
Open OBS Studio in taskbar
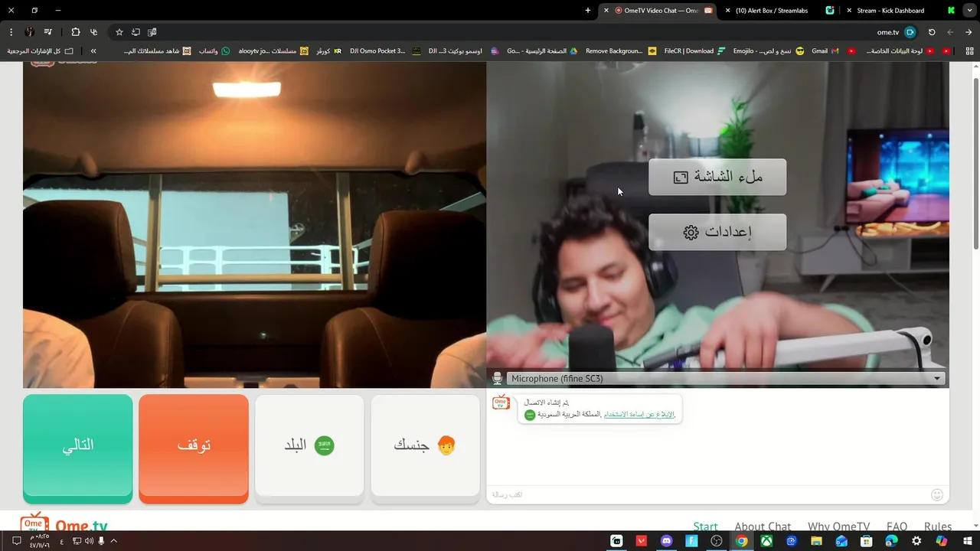717,541
